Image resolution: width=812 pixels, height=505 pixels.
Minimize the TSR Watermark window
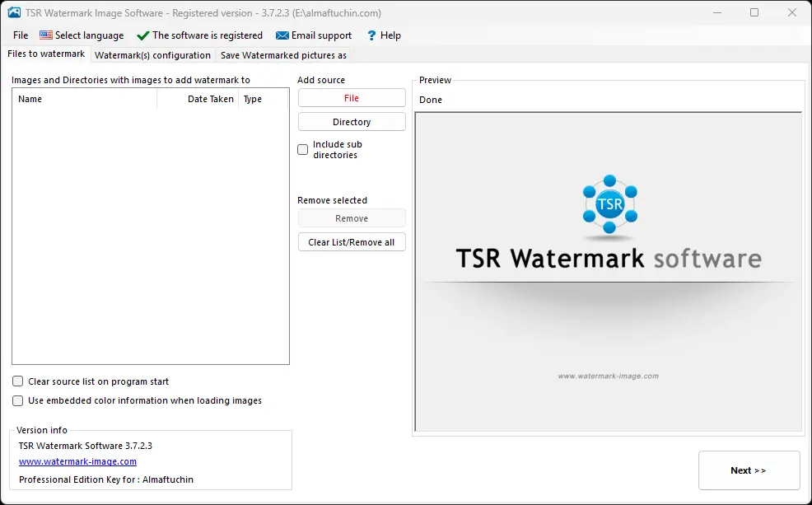click(717, 13)
